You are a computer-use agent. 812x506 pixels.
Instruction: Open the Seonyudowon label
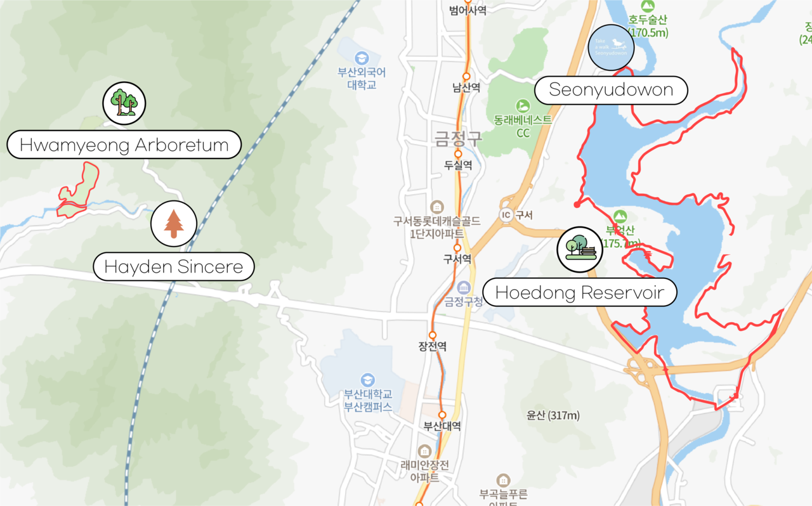click(x=611, y=90)
